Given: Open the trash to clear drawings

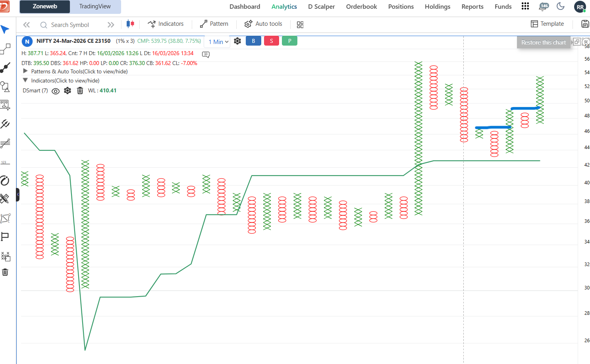Looking at the screenshot, I should tap(6, 272).
